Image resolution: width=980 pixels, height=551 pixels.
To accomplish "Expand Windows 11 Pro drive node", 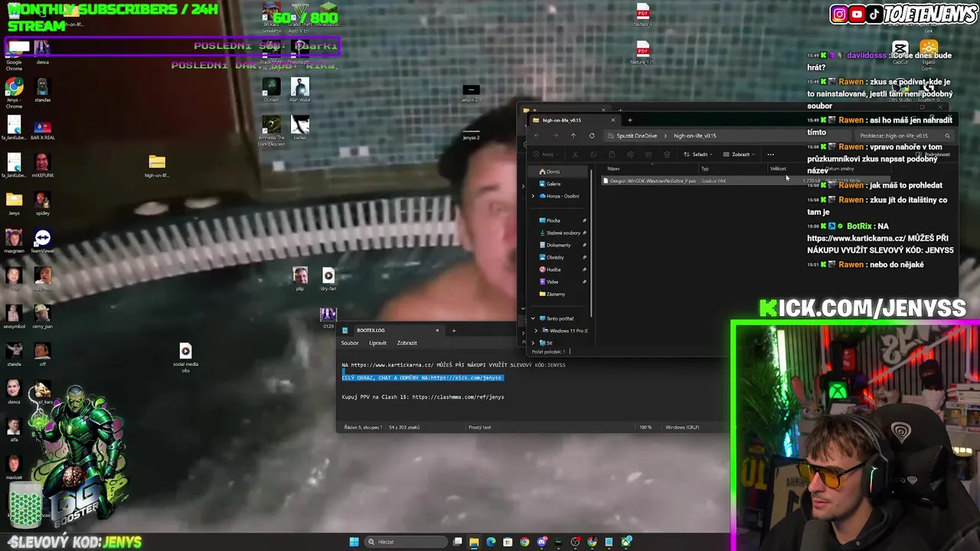I will coord(535,331).
